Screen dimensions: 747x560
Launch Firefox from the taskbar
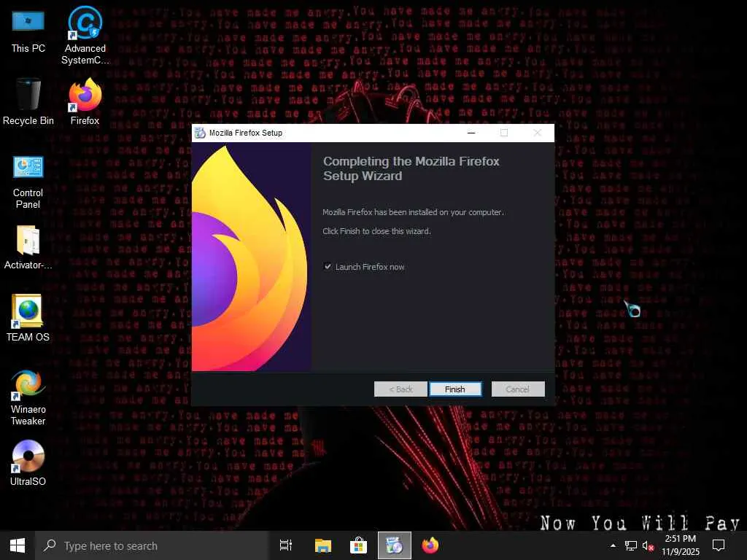430,545
